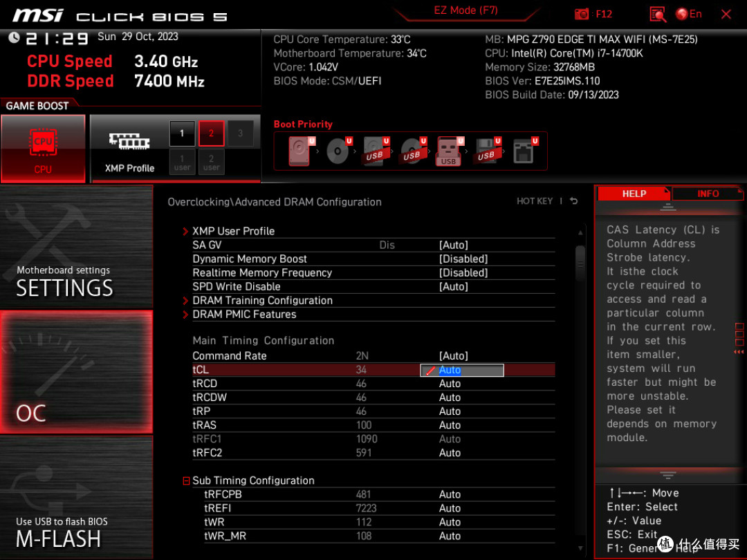Viewport: 747px width, 560px height.
Task: Select the USB floppy boot device icon
Action: [x=487, y=151]
